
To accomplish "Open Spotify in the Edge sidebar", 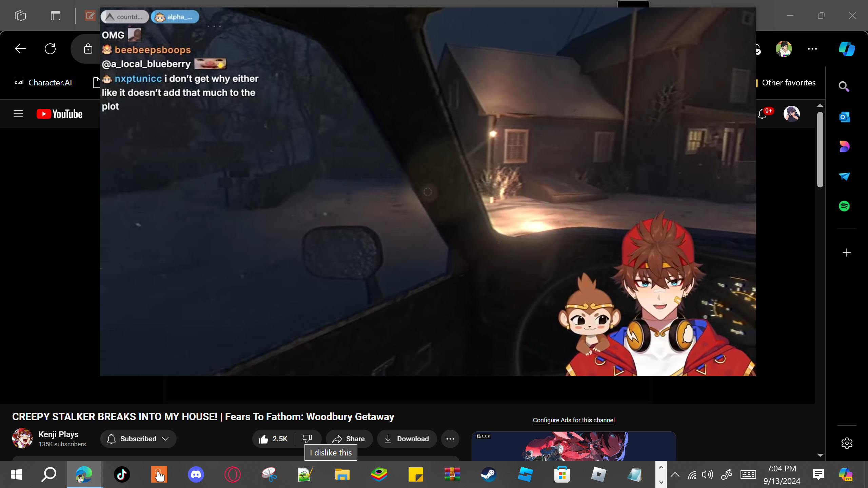I will pyautogui.click(x=844, y=206).
